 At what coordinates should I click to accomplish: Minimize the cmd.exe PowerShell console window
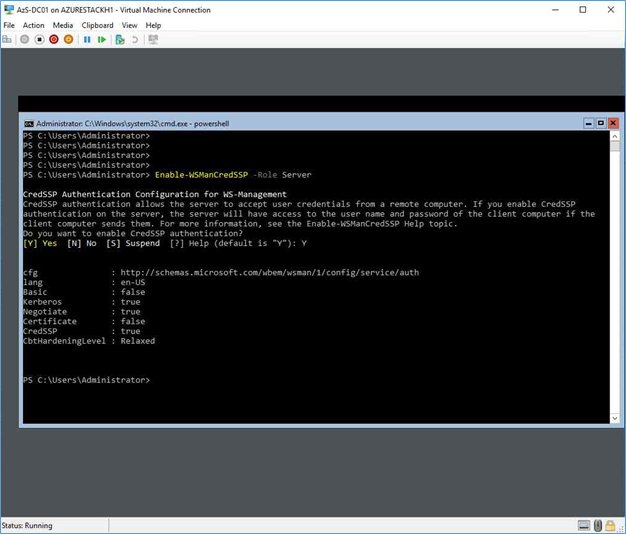click(x=588, y=123)
